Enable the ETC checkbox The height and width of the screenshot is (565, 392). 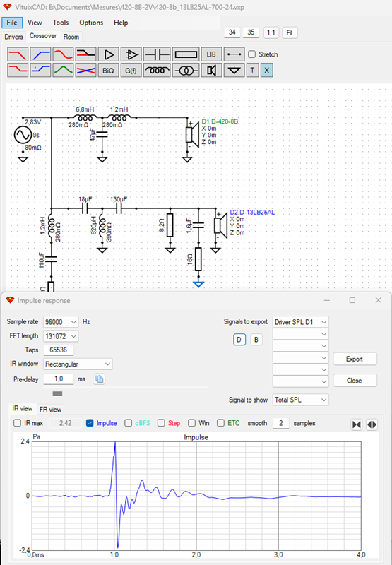click(x=220, y=423)
